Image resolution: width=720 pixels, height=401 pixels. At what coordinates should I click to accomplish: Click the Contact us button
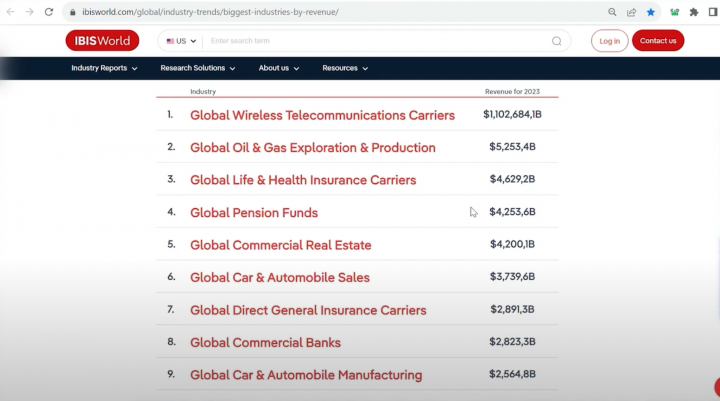pyautogui.click(x=658, y=41)
